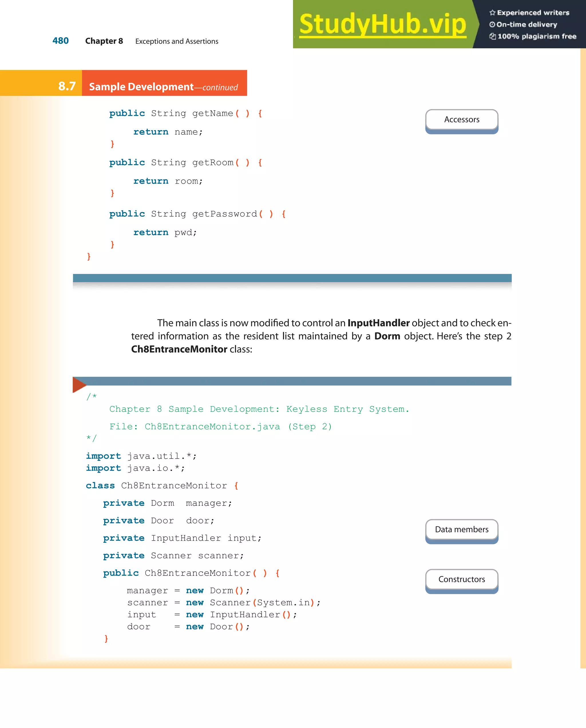The height and width of the screenshot is (728, 586).
Task: Click the Experienced writers banner text
Action: [533, 13]
